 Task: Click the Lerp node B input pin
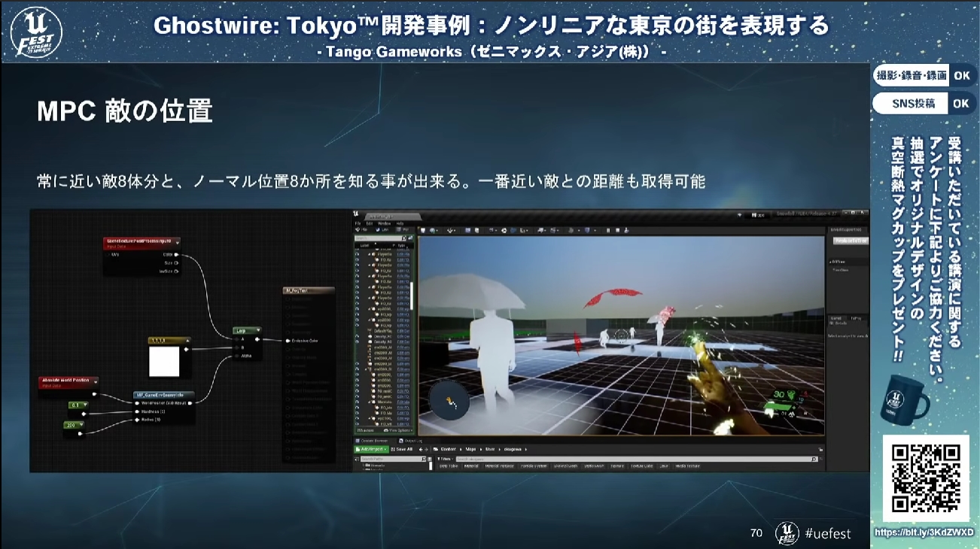(x=236, y=347)
